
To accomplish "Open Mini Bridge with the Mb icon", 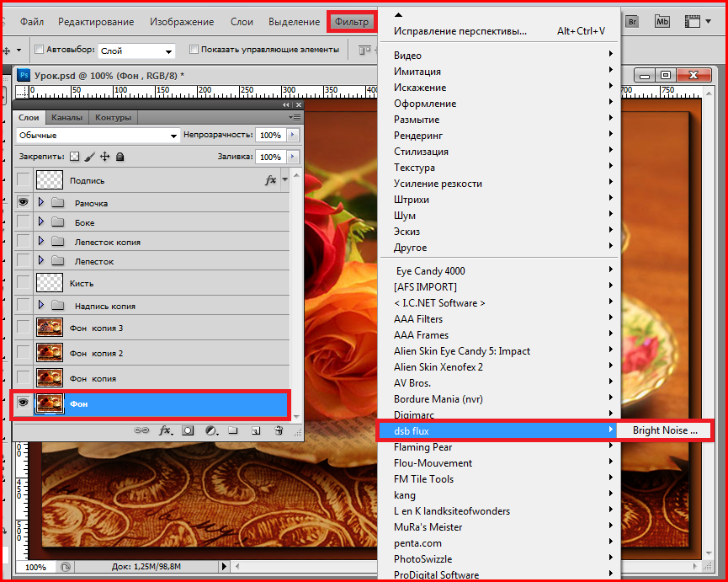I will pyautogui.click(x=662, y=21).
